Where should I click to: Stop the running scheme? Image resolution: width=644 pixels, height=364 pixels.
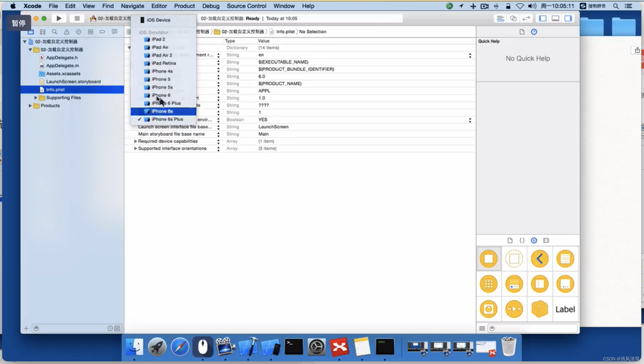tap(77, 18)
